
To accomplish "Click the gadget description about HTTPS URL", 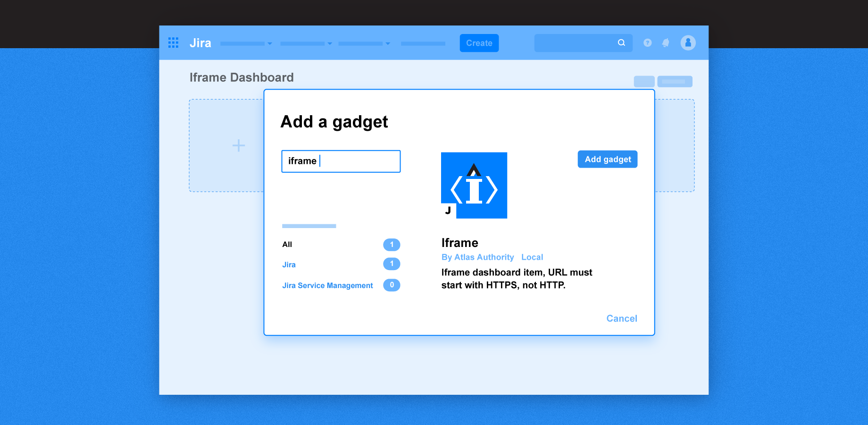I will pos(517,279).
